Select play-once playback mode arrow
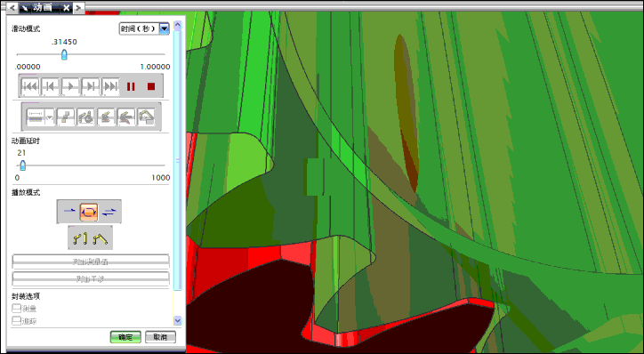This screenshot has width=644, height=354. click(x=69, y=212)
